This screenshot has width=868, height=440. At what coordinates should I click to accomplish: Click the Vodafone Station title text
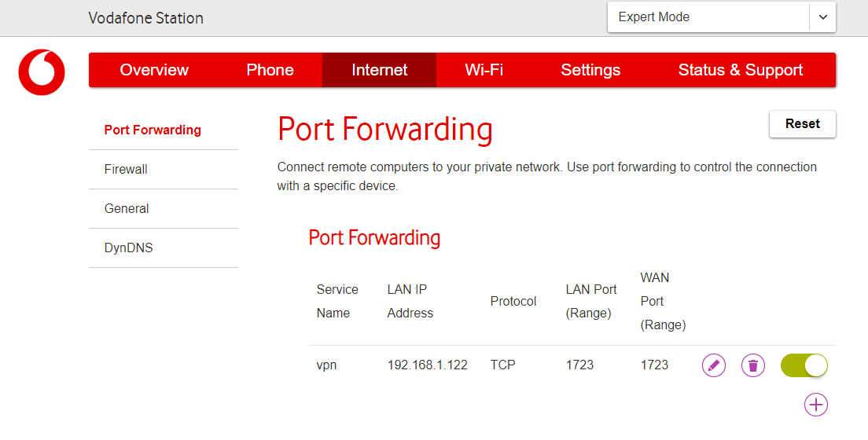click(x=145, y=18)
